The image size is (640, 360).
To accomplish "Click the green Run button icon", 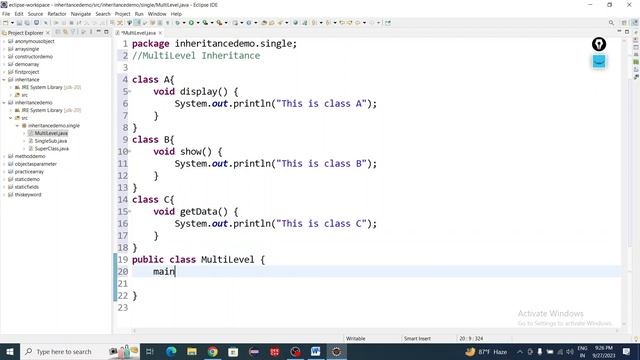I will pos(191,23).
